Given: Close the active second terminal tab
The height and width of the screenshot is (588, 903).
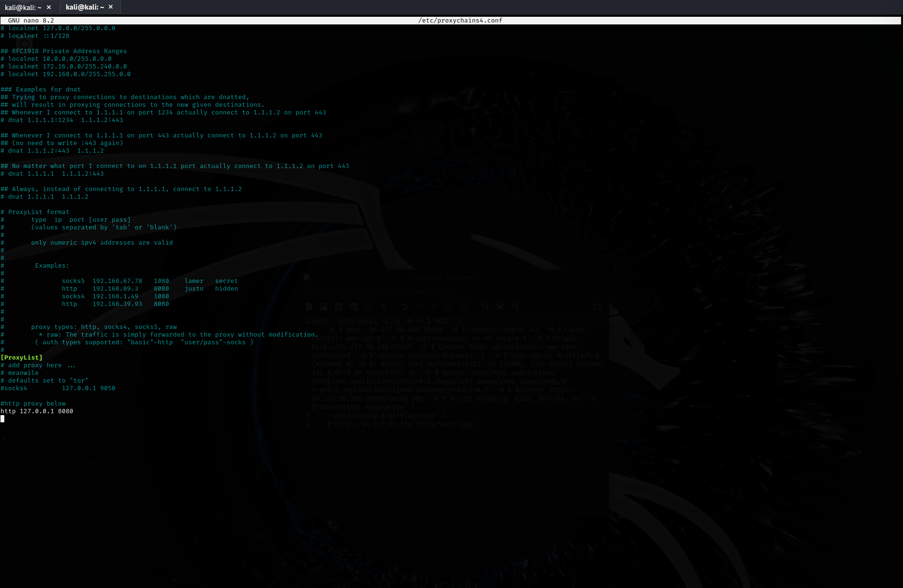Looking at the screenshot, I should [111, 7].
